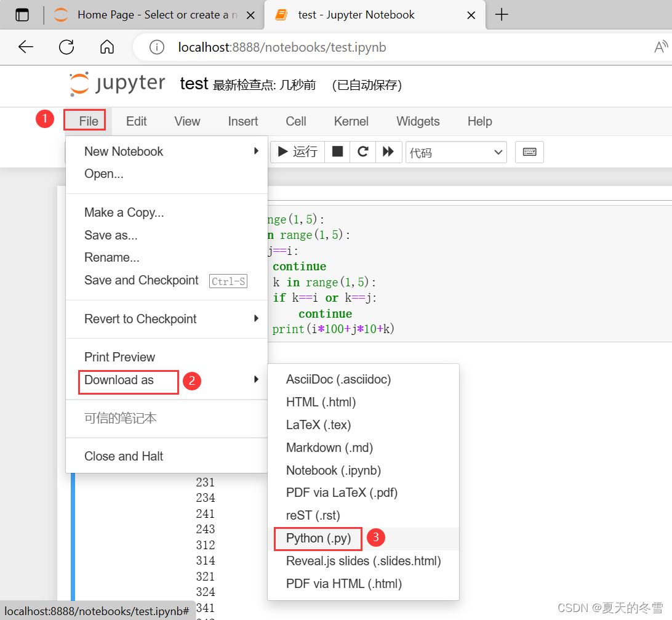Download as reST (.rst)
Image resolution: width=672 pixels, height=620 pixels.
click(x=364, y=515)
